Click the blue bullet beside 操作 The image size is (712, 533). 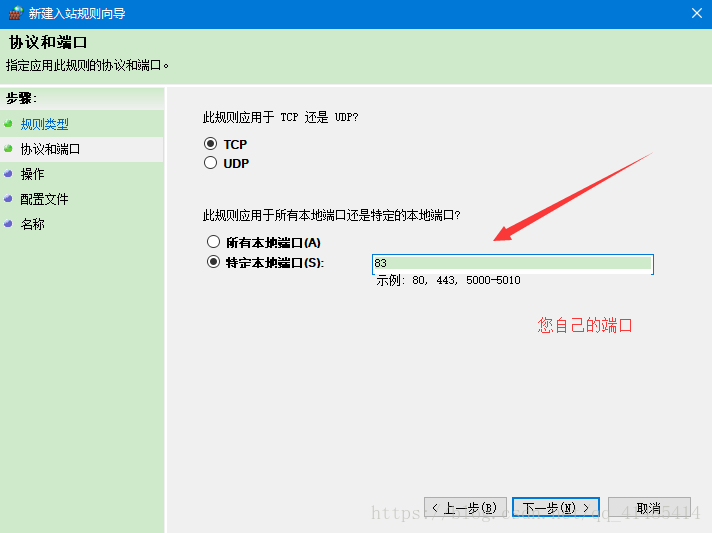click(x=8, y=173)
